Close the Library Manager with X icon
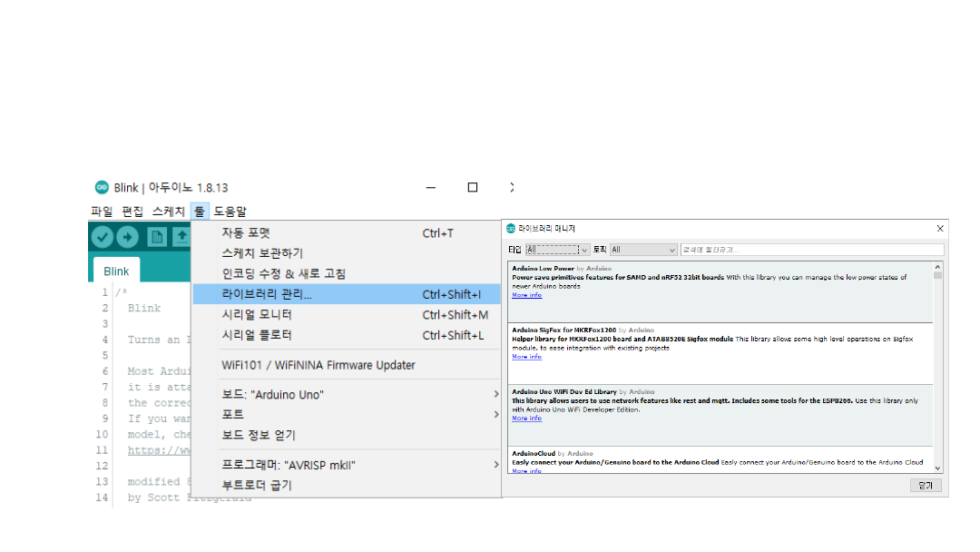This screenshot has width=980, height=552. (x=939, y=229)
